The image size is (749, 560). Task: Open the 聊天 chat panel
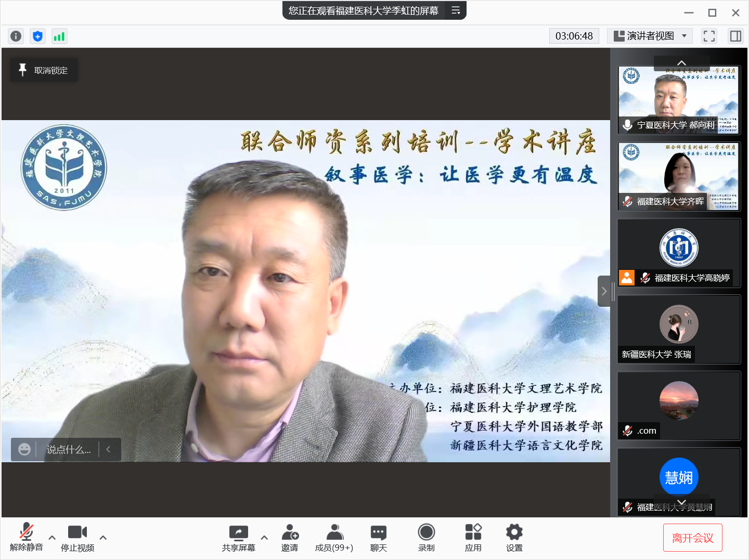click(378, 538)
